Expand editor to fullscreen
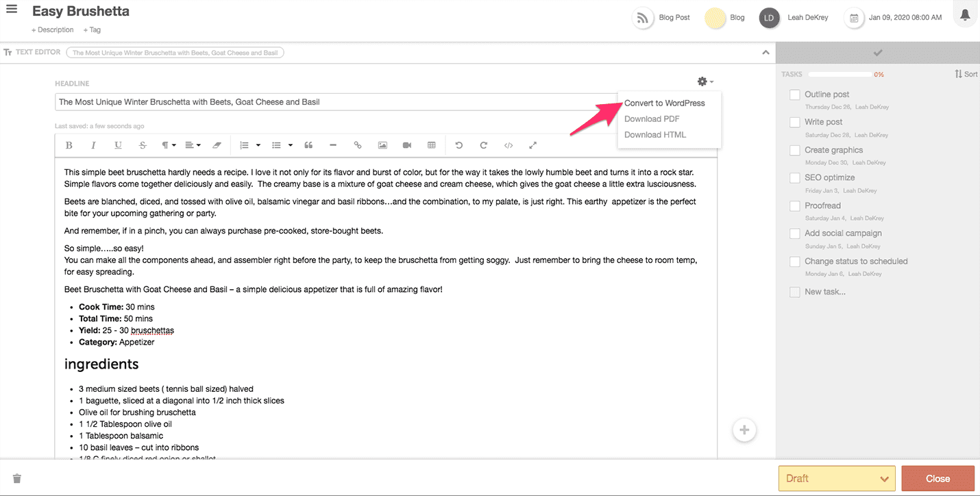Screen dimensions: 980x496 tap(533, 145)
